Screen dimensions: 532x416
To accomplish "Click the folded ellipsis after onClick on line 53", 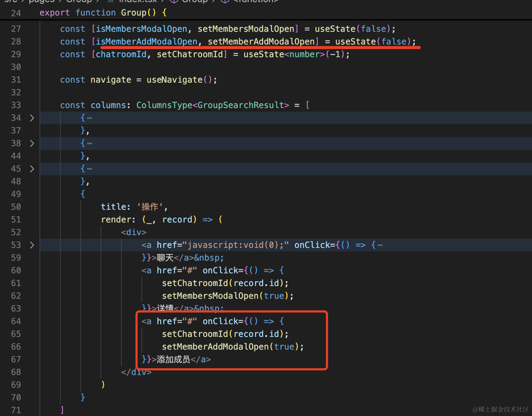I will coord(380,245).
